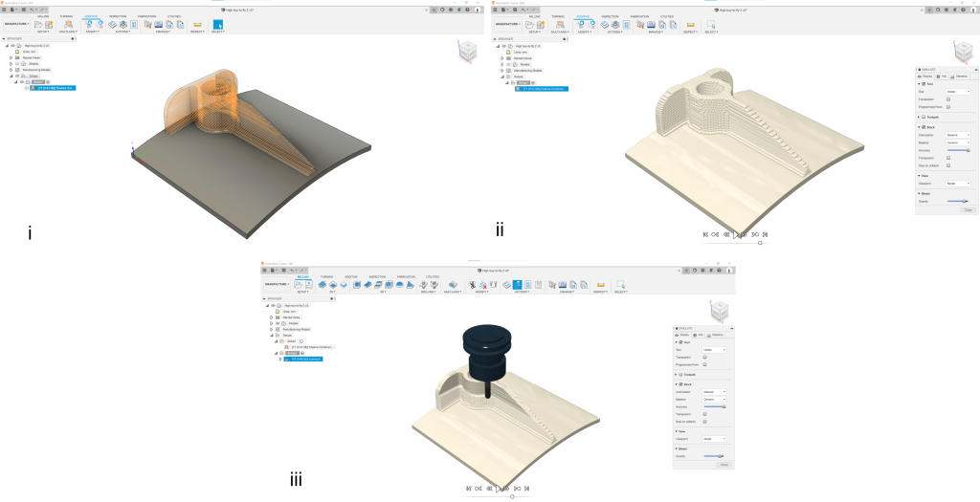Click the Opacity slider in screenshot iii

(714, 456)
